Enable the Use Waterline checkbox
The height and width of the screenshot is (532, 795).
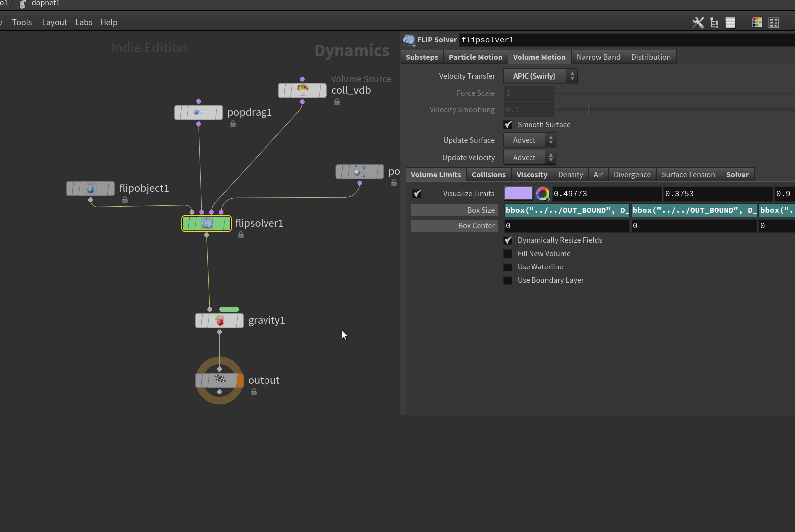pyautogui.click(x=508, y=267)
